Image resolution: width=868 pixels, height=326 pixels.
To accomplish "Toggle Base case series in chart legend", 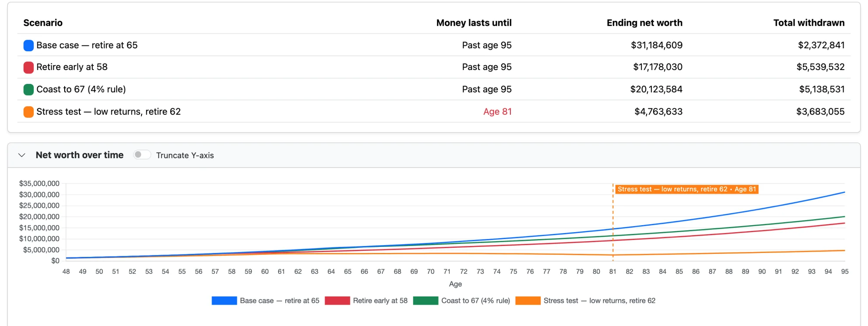I will [266, 301].
